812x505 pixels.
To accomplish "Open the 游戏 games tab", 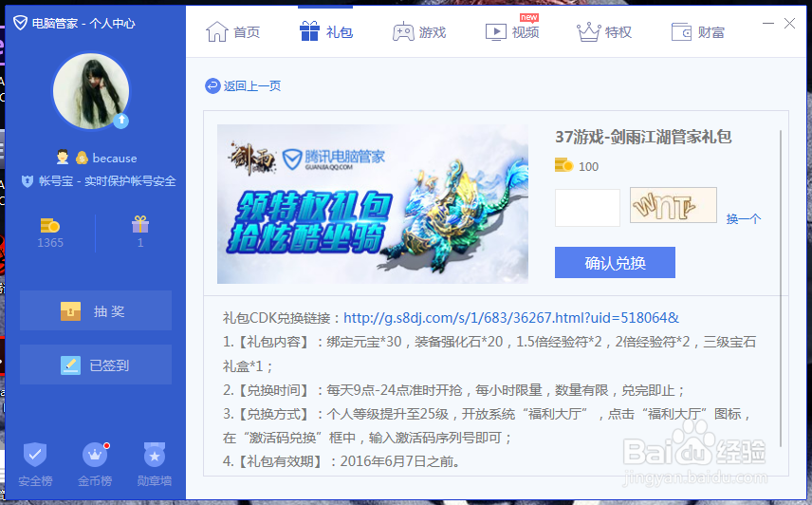I will [419, 32].
